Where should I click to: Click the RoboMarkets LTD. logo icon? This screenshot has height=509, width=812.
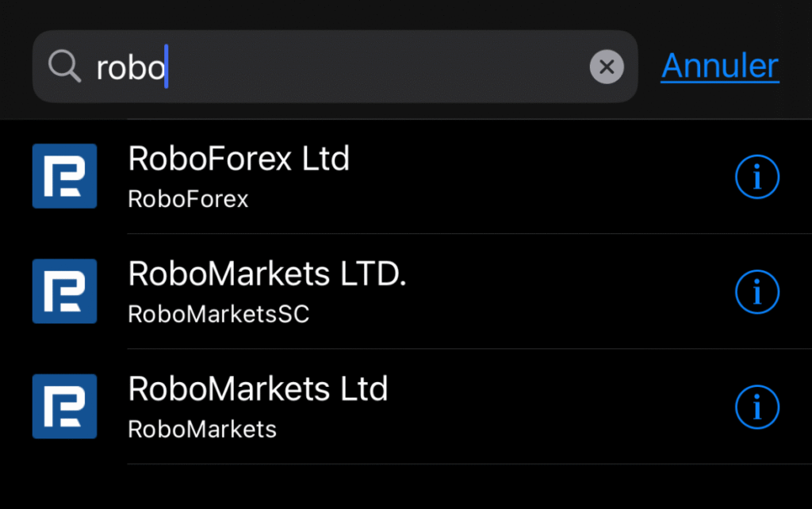pos(64,291)
